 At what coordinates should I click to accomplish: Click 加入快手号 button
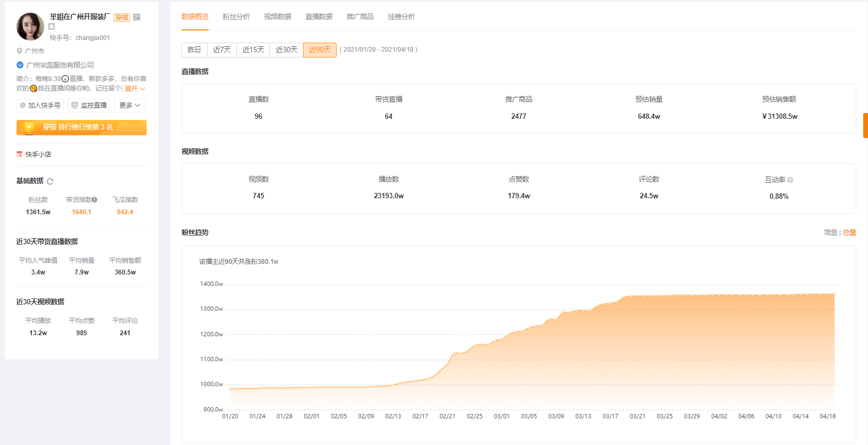click(40, 106)
